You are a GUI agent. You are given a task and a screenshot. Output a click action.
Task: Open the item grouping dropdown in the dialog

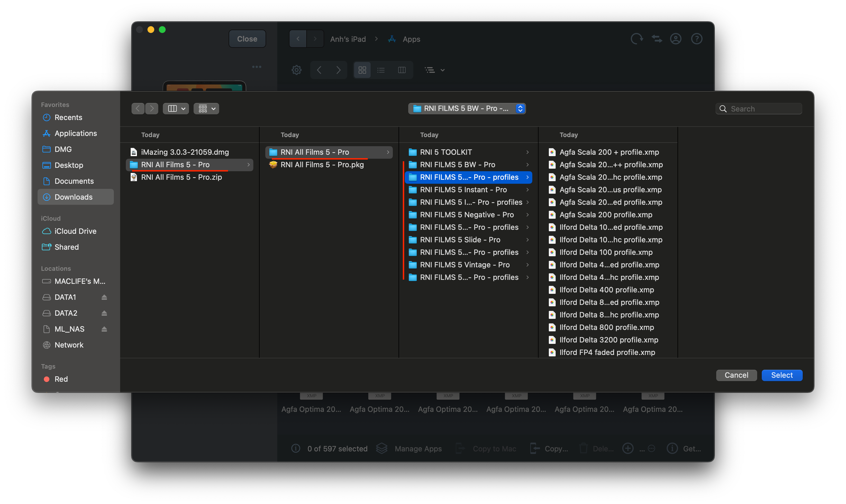pos(206,108)
